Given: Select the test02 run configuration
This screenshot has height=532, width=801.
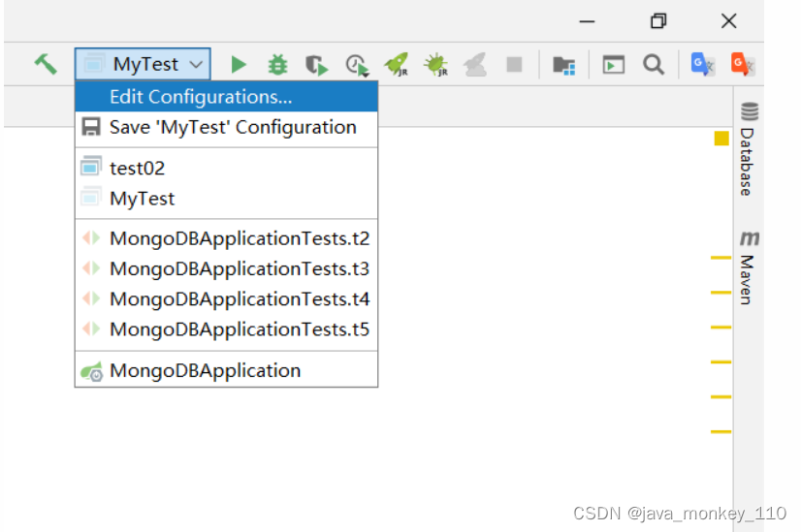Looking at the screenshot, I should 226,168.
